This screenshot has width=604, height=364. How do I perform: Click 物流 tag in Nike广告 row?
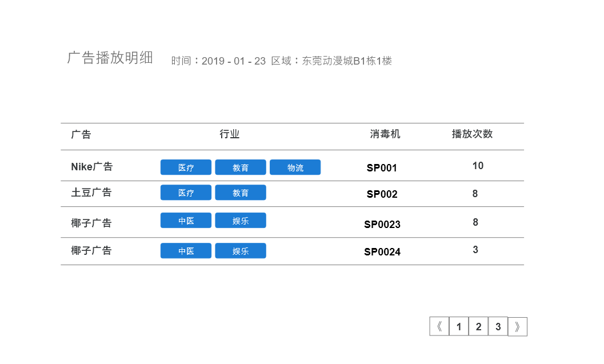(295, 167)
